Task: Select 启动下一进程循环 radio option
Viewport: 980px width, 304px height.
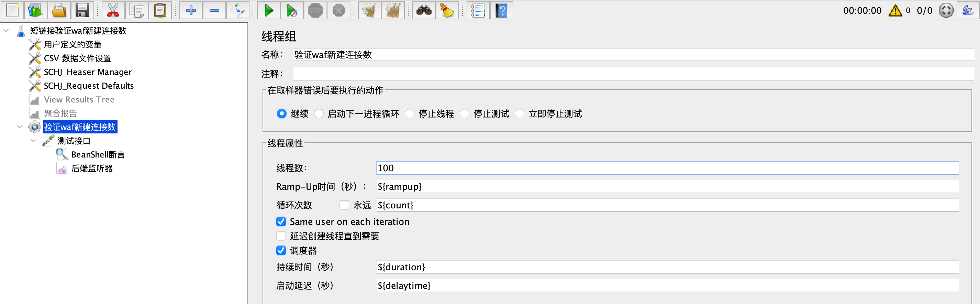Action: (x=319, y=113)
